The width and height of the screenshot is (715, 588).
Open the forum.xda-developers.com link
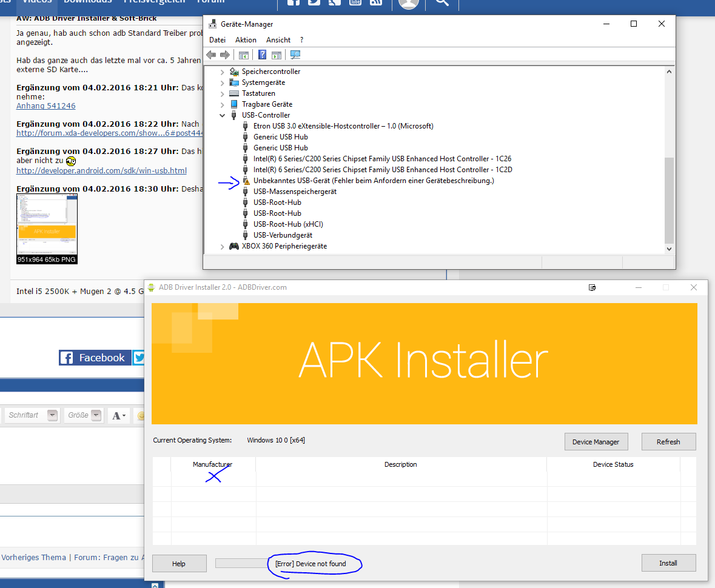(109, 133)
